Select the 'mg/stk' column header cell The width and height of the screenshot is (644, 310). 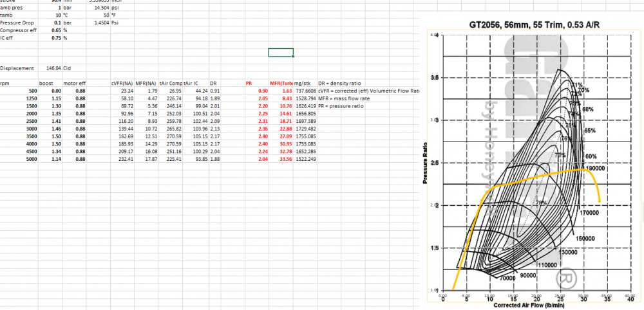(x=305, y=83)
